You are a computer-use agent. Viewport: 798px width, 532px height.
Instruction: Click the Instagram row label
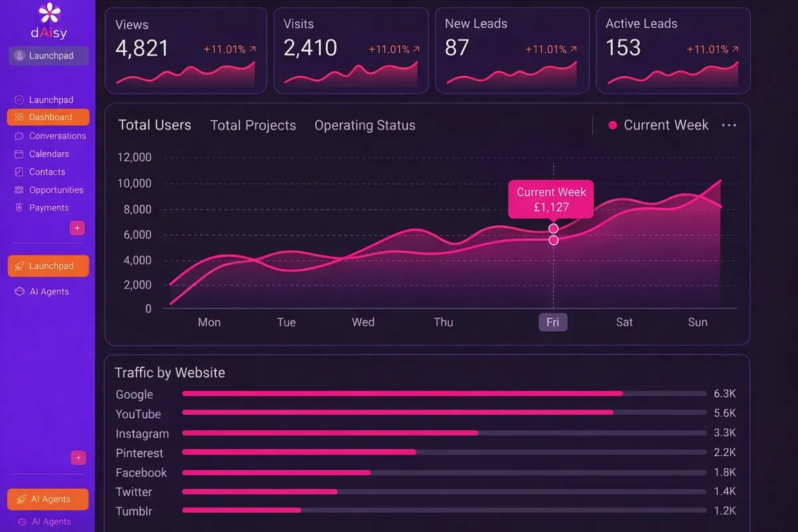(142, 434)
